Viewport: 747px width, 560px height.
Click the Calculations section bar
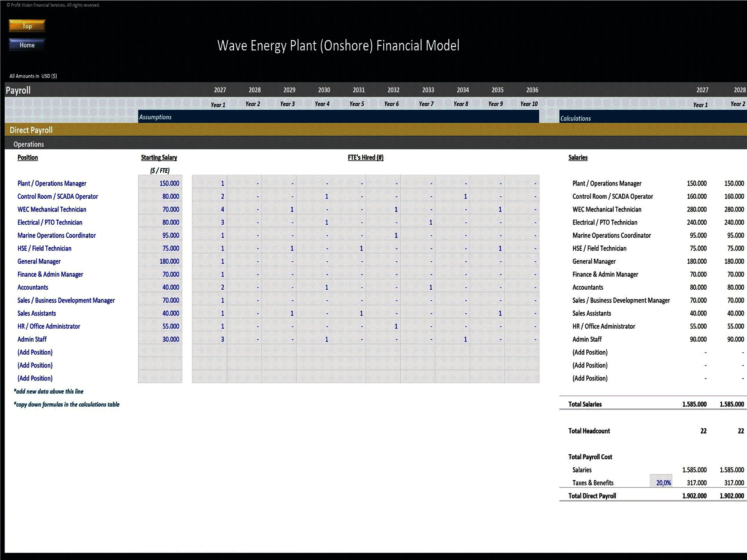(653, 117)
